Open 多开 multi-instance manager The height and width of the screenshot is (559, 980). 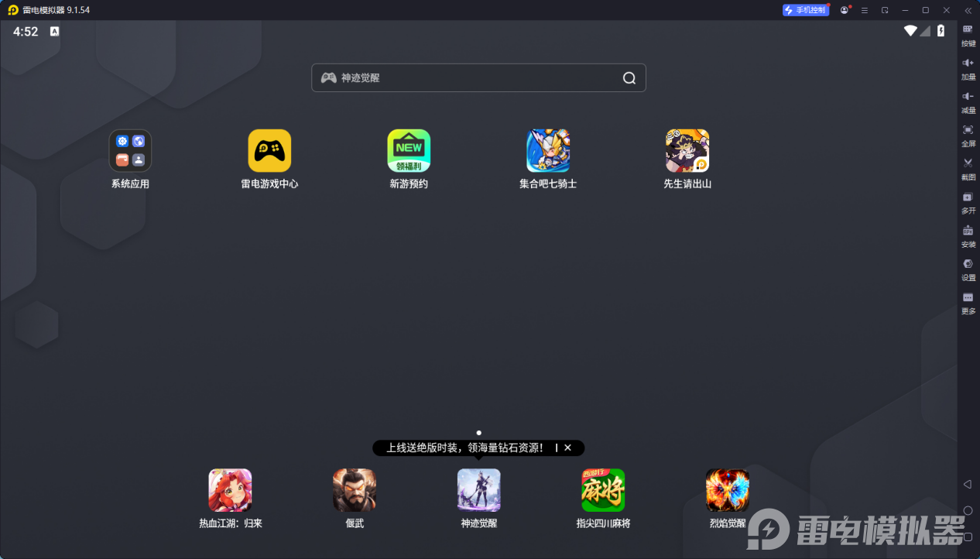[x=968, y=203]
